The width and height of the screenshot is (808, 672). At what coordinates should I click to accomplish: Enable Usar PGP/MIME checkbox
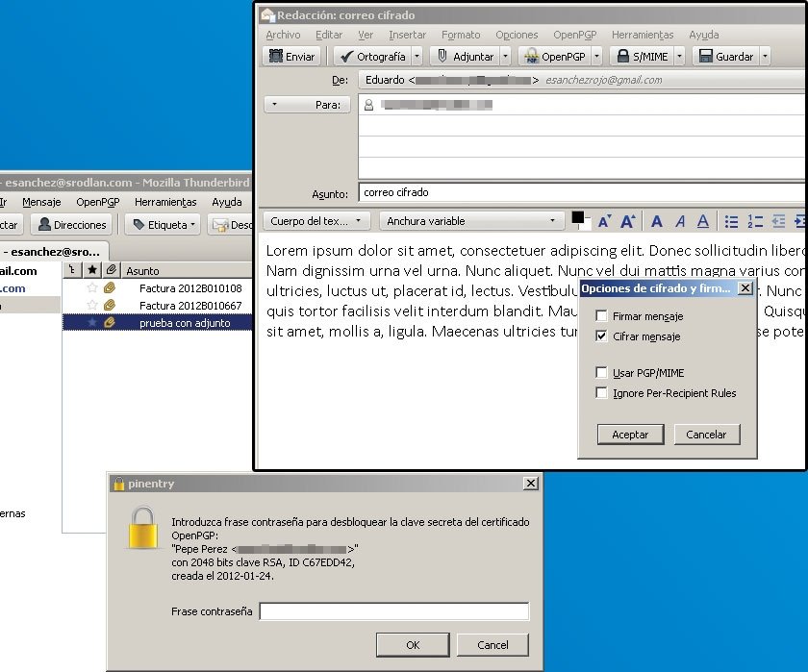coord(601,372)
